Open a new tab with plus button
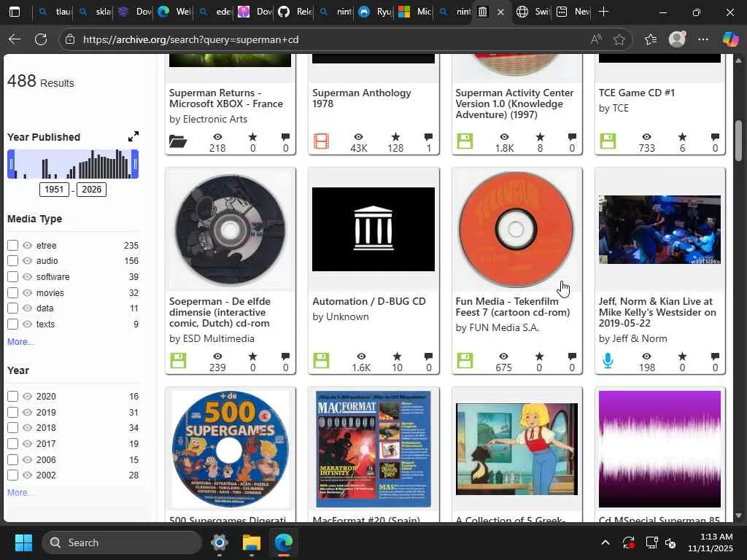This screenshot has height=560, width=747. pos(603,12)
